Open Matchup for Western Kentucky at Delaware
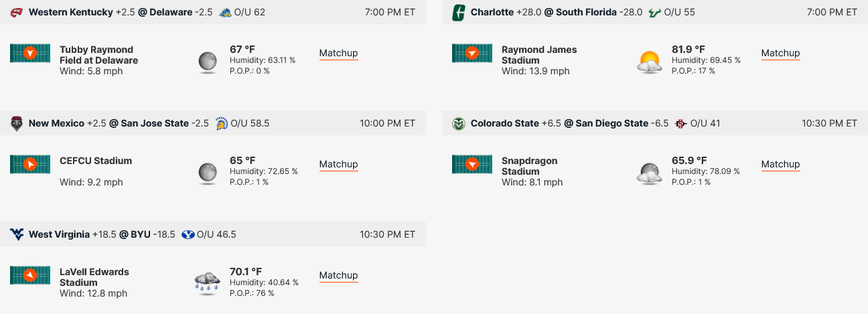 pos(338,54)
